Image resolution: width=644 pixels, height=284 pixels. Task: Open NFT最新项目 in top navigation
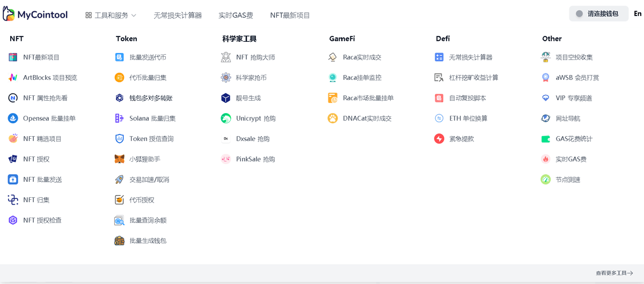pos(290,16)
